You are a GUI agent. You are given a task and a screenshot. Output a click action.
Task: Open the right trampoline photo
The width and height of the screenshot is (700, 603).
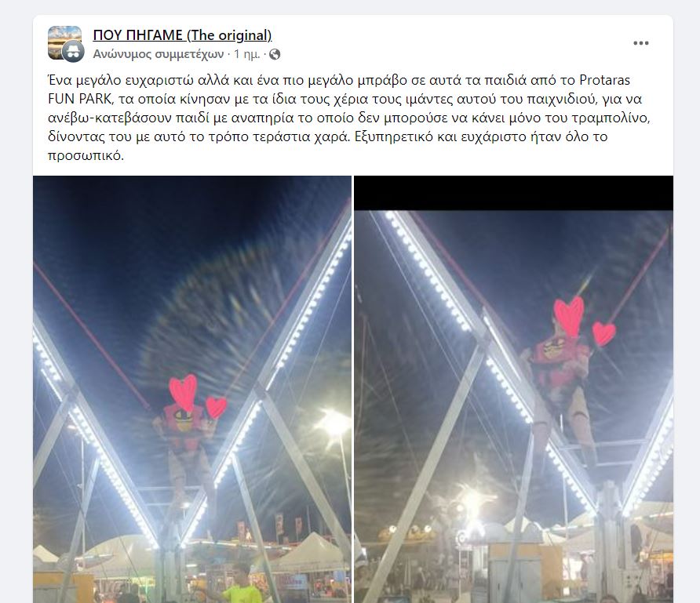(x=513, y=389)
